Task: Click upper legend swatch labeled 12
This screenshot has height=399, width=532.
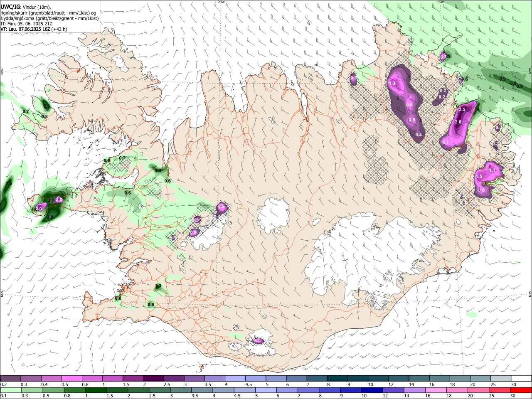Action: pos(399,379)
